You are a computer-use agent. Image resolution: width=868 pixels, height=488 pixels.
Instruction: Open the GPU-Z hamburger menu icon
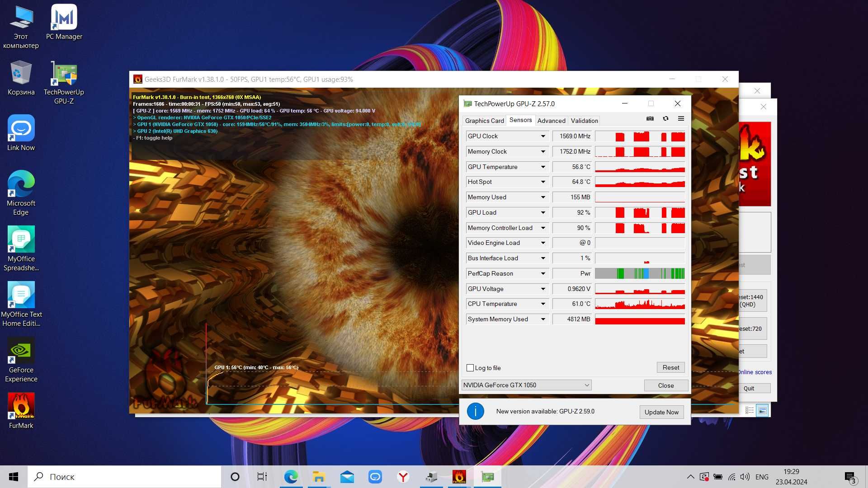(x=681, y=119)
